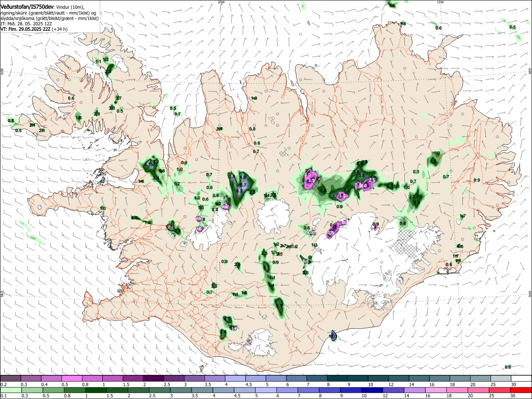
Task: Click the 2.9 precipitation value on map
Action: click(279, 306)
